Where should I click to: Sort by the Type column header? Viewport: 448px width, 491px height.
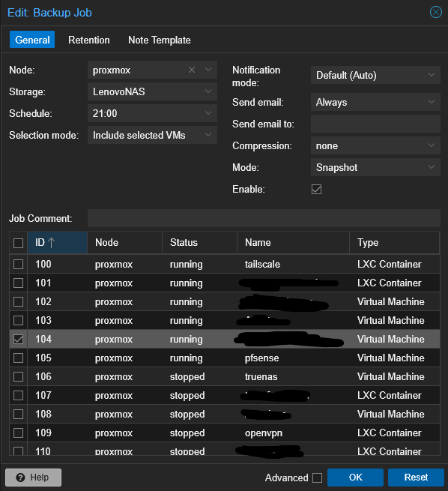point(395,242)
